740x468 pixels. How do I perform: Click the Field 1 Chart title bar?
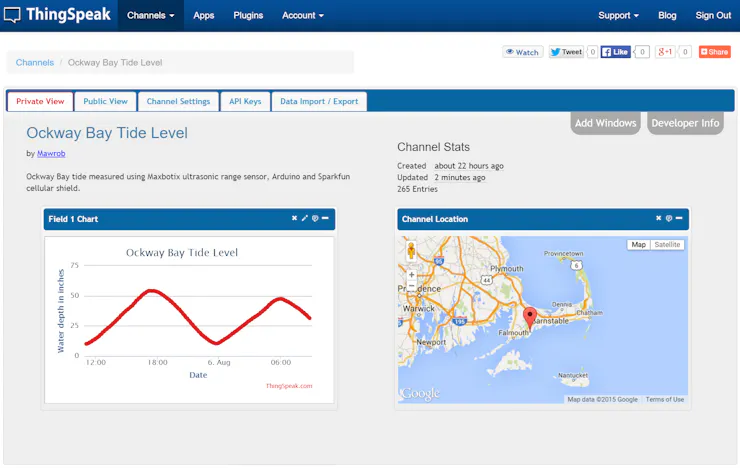(x=189, y=219)
